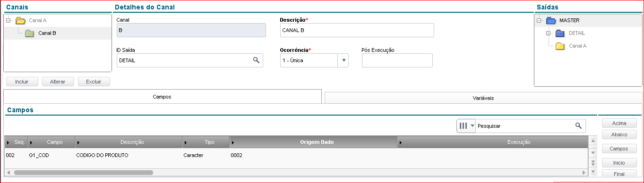Sort by Origem Dado column header
This screenshot has width=644, height=183.
[x=314, y=142]
